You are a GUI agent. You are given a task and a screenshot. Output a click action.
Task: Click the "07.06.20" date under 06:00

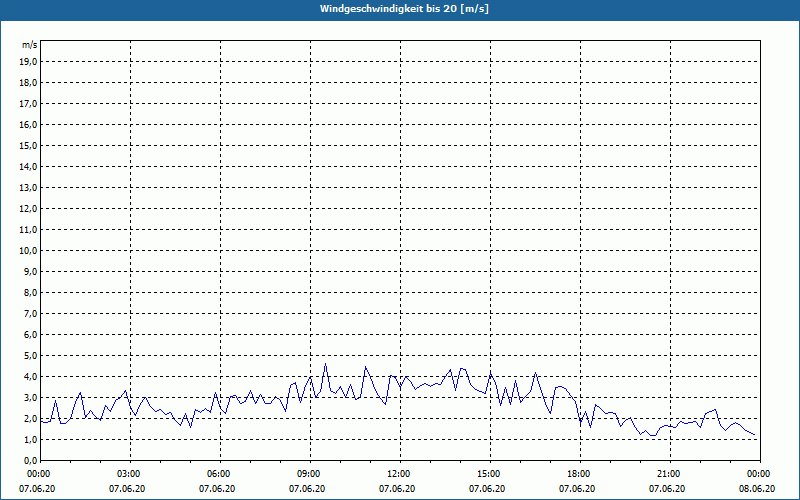[217, 489]
